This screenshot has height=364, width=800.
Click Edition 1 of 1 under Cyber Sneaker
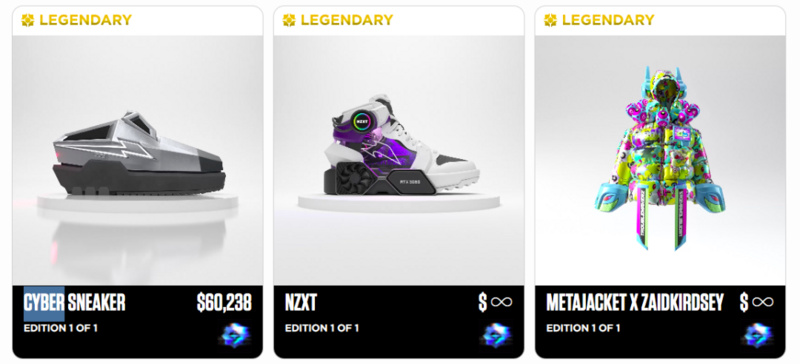(x=61, y=328)
